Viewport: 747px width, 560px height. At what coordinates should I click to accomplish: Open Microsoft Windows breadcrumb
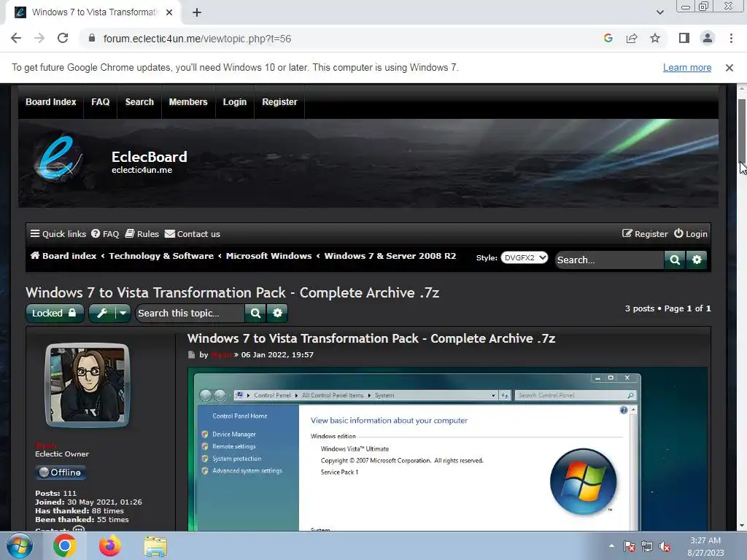point(268,256)
